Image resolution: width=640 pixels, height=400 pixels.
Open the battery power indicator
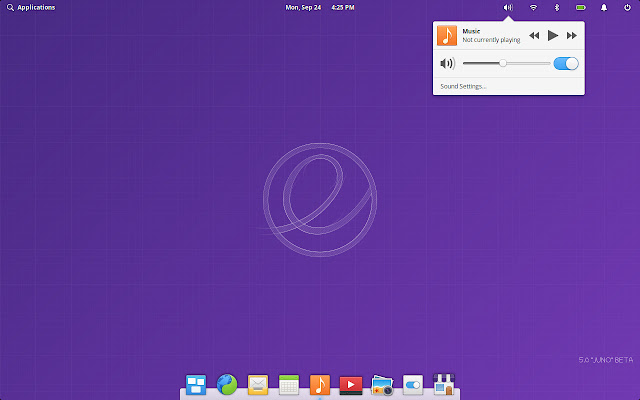pos(580,7)
